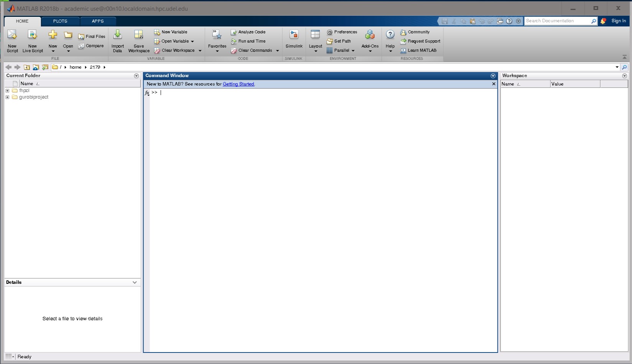
Task: Expand the fhpcl folder tree node
Action: pyautogui.click(x=7, y=91)
